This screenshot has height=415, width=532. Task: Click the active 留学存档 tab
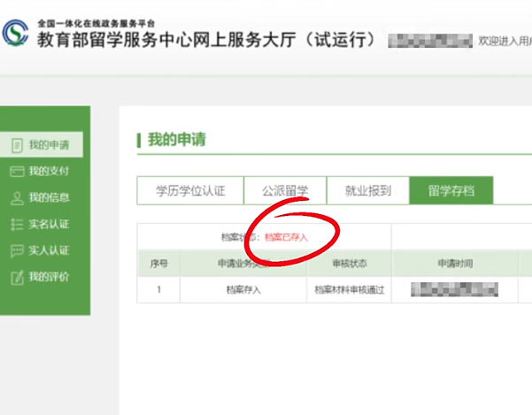(x=451, y=190)
